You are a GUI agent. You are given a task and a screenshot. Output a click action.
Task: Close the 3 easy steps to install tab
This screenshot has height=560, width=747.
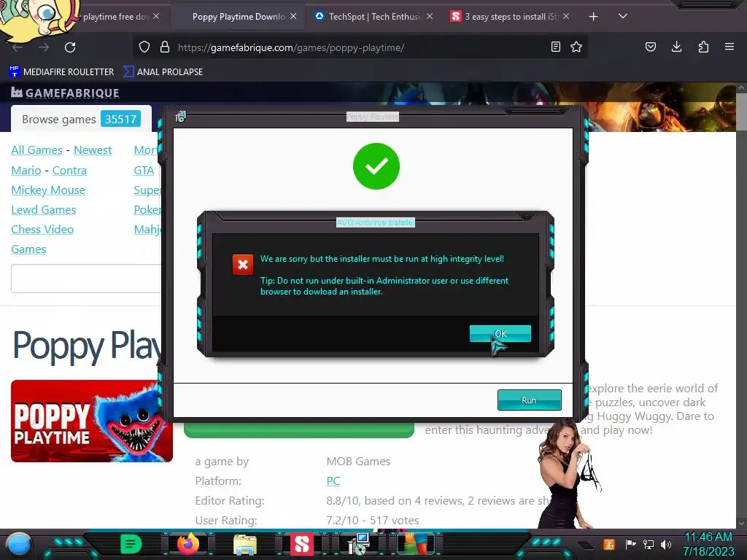pyautogui.click(x=566, y=16)
